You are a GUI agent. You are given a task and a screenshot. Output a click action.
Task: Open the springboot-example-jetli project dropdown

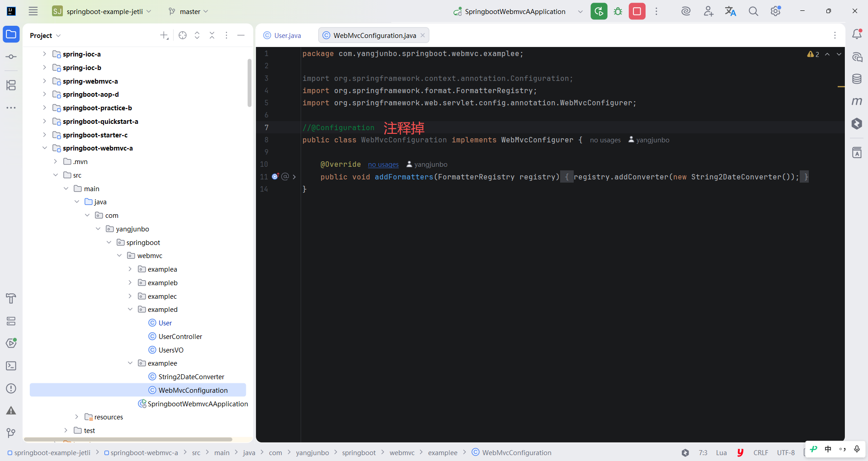pos(102,11)
